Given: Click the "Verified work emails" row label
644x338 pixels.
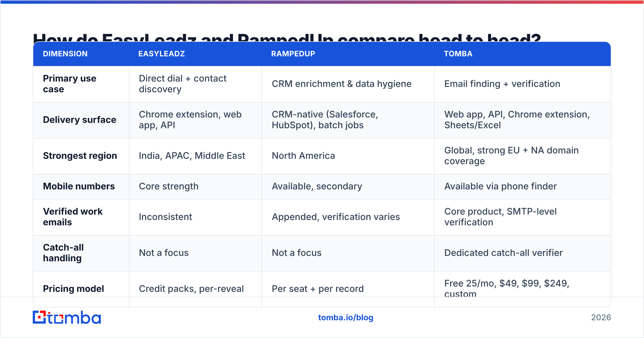Looking at the screenshot, I should tap(73, 217).
